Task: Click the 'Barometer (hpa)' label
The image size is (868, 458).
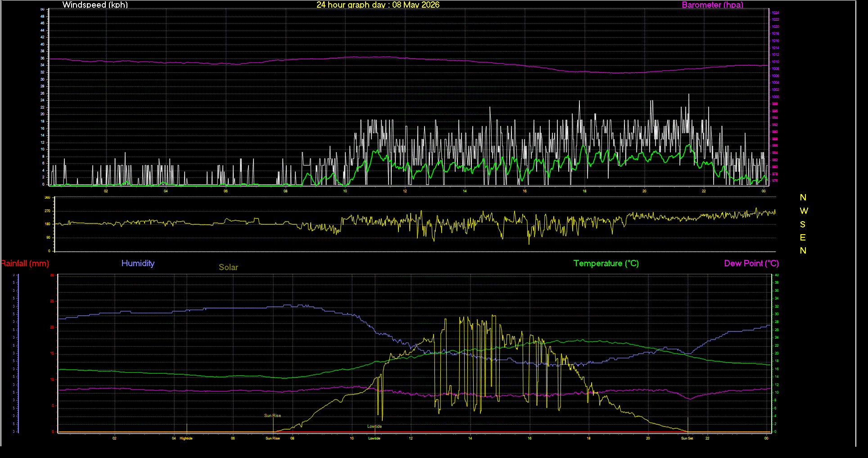Action: pyautogui.click(x=712, y=5)
